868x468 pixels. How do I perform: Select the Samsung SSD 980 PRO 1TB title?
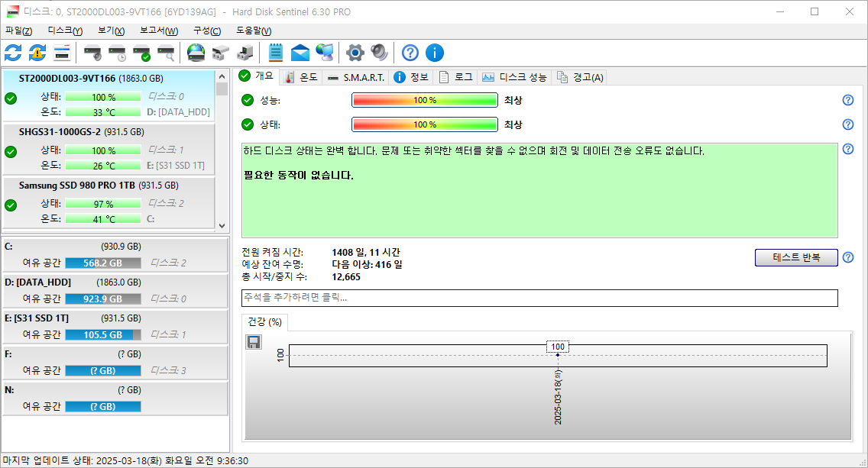pos(77,186)
